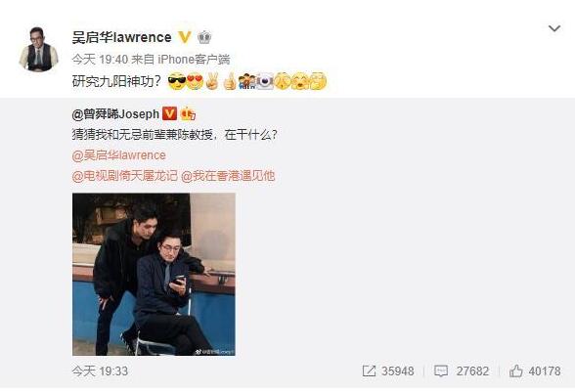
Task: Open the @我在香港遇见他 mention link
Action: tap(228, 176)
